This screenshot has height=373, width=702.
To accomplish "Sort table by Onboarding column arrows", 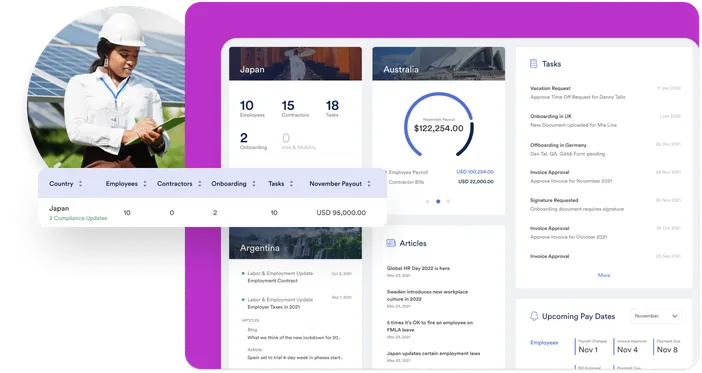I will click(x=254, y=184).
